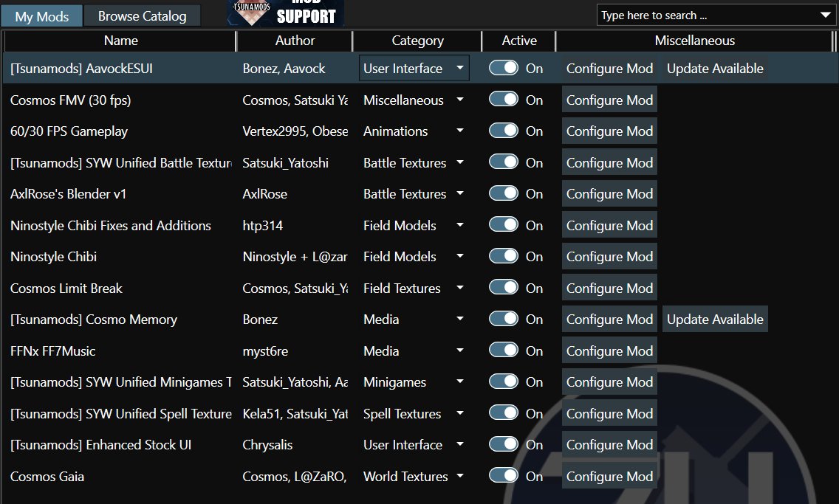Open category dropdown for SYW Unified Battle Textures
Screen dimensions: 839x504
[414, 162]
